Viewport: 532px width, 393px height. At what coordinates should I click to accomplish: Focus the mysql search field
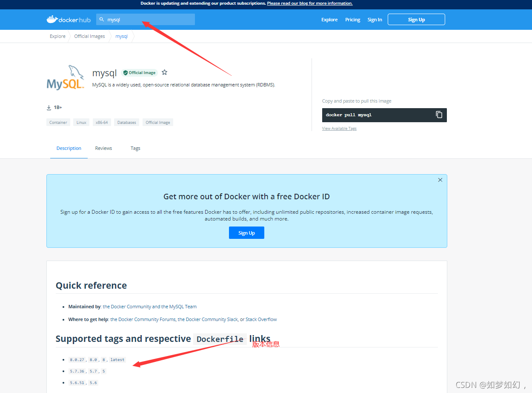click(146, 20)
